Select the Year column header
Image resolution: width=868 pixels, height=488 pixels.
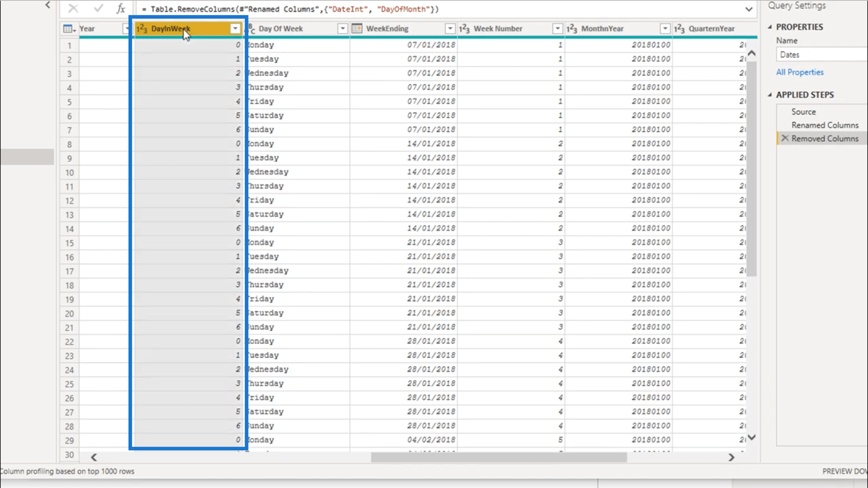tap(87, 29)
